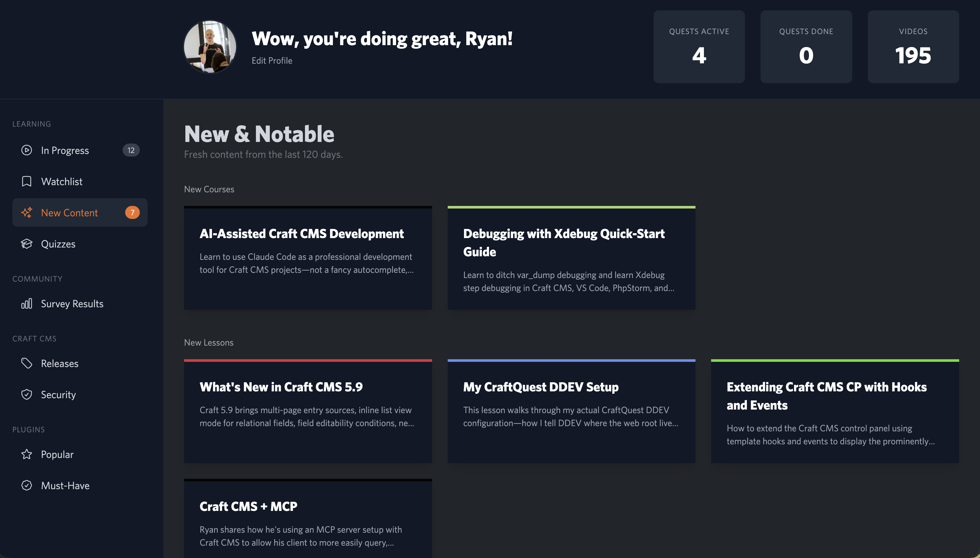Click the New Content sparkle icon
Viewport: 980px width, 558px height.
click(x=26, y=213)
